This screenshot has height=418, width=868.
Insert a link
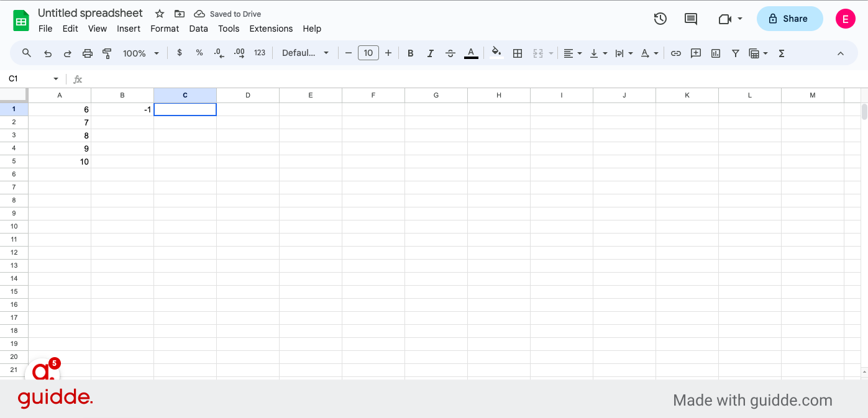coord(676,53)
